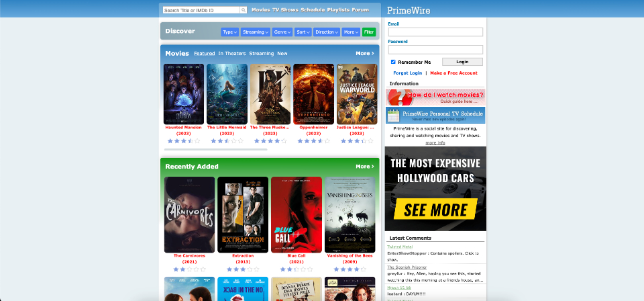Switch to the Featured movies tab
Screen dimensions: 644x301
(205, 54)
